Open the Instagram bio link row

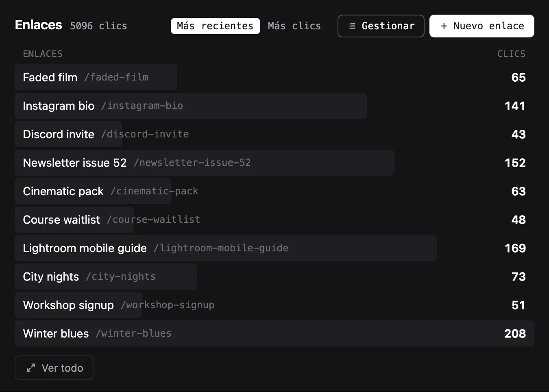coord(274,106)
